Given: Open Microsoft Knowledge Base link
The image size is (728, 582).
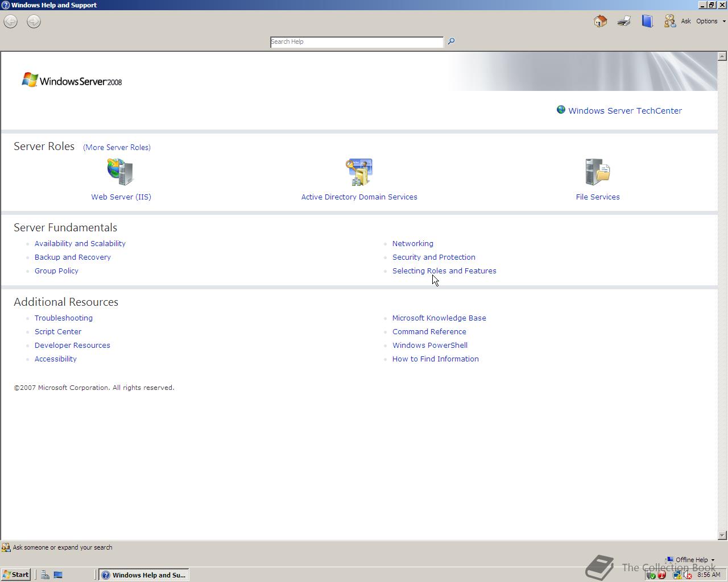Looking at the screenshot, I should (x=439, y=318).
